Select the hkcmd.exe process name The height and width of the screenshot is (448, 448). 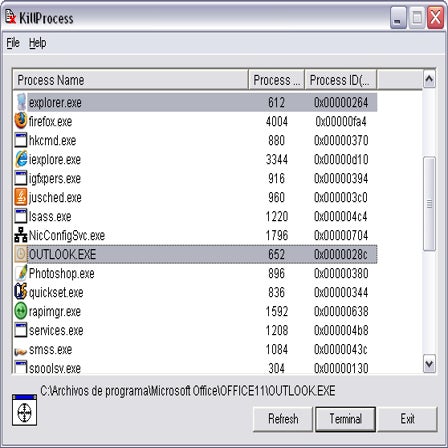click(x=52, y=140)
